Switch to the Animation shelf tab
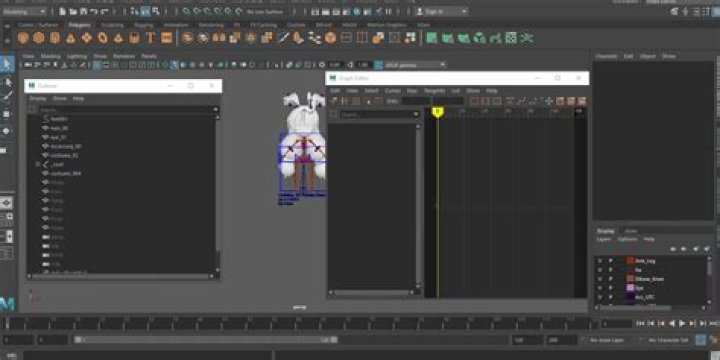This screenshot has height=360, width=720. 176,25
